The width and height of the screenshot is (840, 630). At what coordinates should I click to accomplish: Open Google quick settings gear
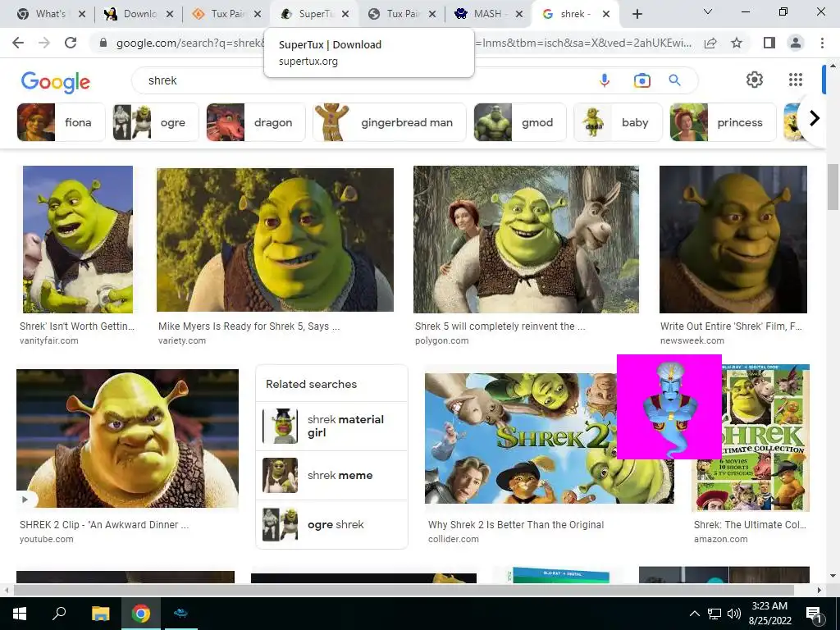[755, 80]
